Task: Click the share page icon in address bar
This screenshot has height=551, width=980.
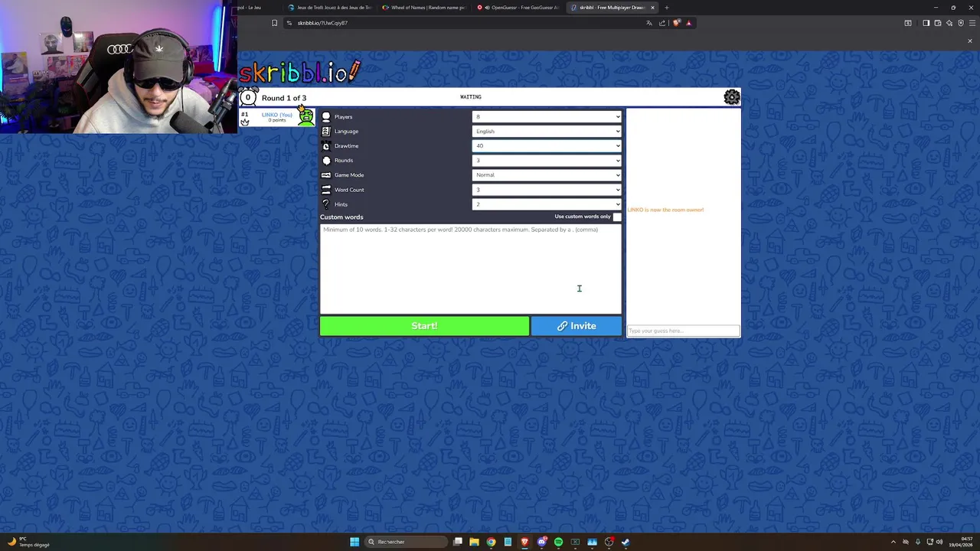Action: [x=662, y=23]
